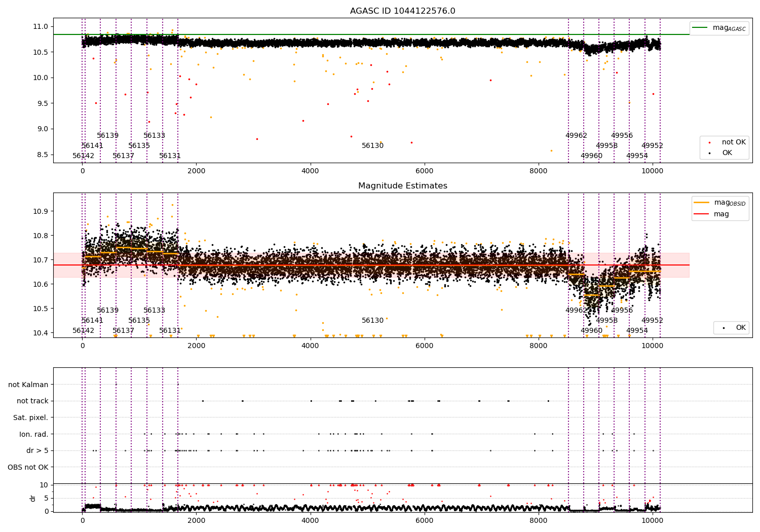
Task: Click OBSID label 49960 in Magnitude Estimates plot
Action: pyautogui.click(x=592, y=331)
